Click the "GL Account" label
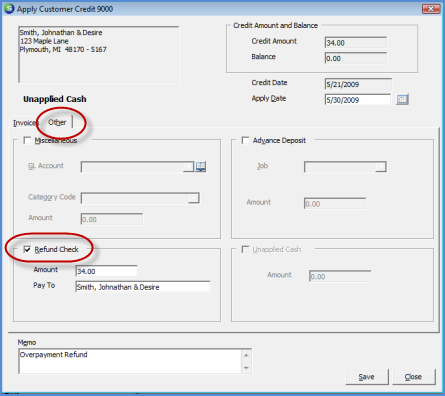The height and width of the screenshot is (396, 445). point(46,166)
